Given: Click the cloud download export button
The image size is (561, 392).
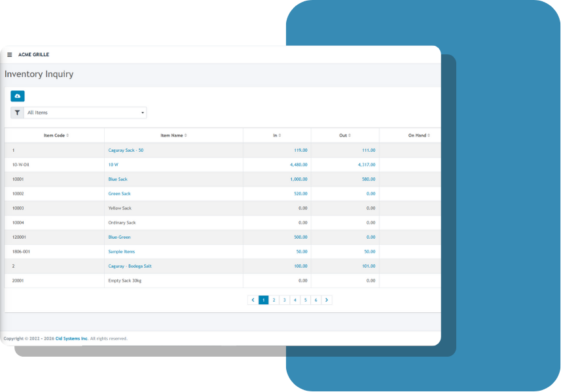Looking at the screenshot, I should [18, 96].
